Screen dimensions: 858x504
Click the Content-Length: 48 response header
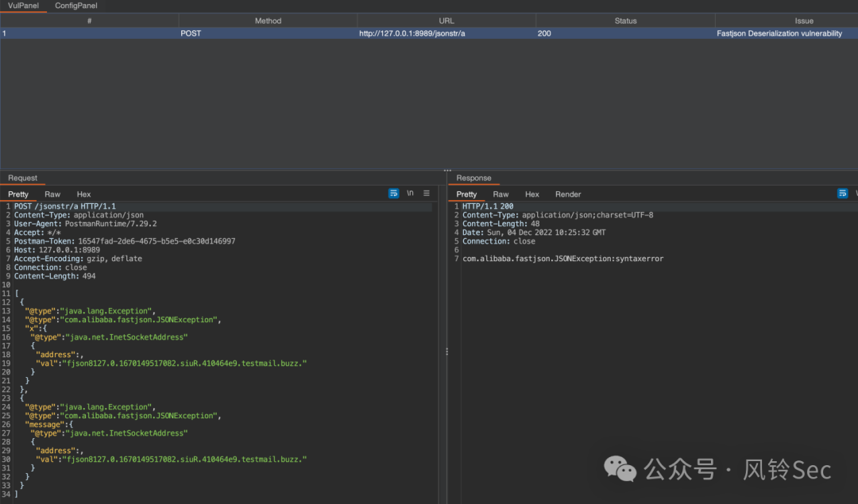(x=500, y=224)
